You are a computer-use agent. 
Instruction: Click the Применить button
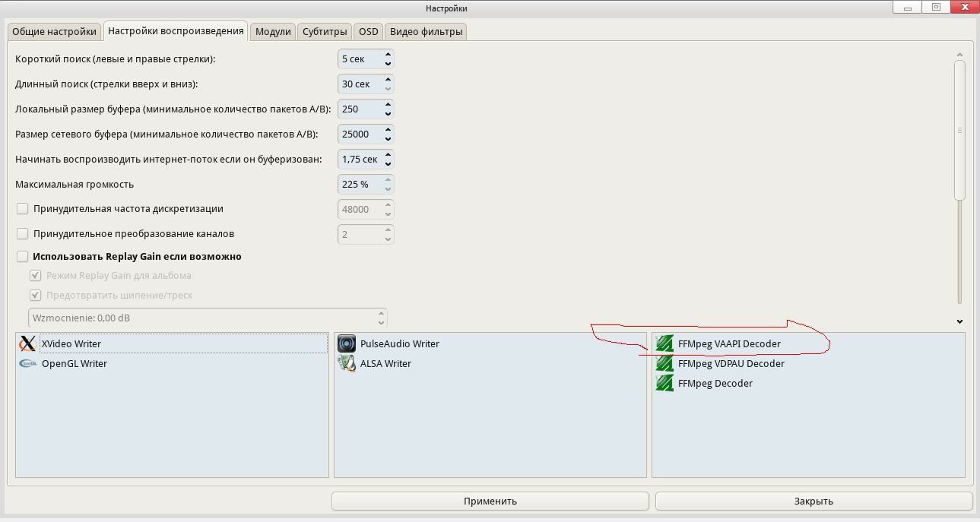tap(490, 501)
